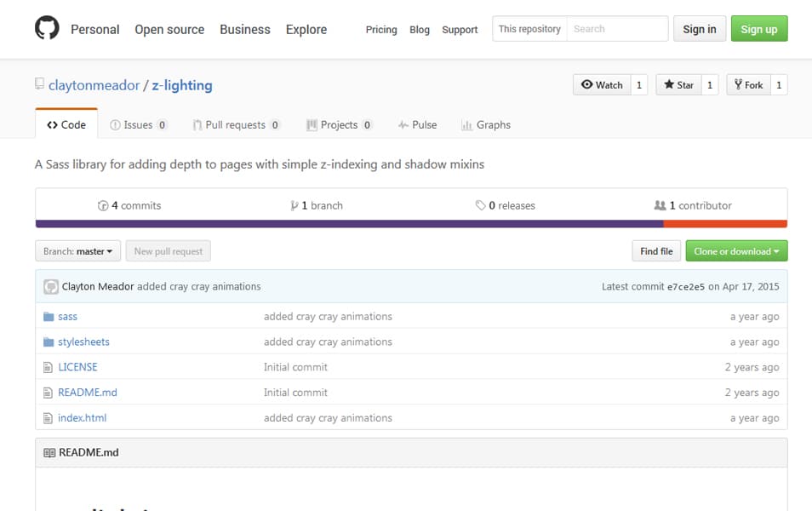Open the LICENSE file link
This screenshot has height=511, width=812.
77,367
